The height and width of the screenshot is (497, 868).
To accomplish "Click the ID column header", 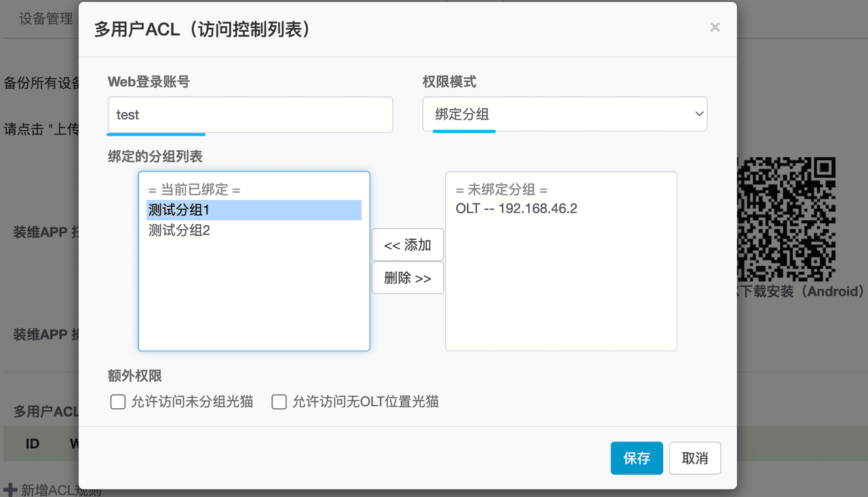I will 33,444.
